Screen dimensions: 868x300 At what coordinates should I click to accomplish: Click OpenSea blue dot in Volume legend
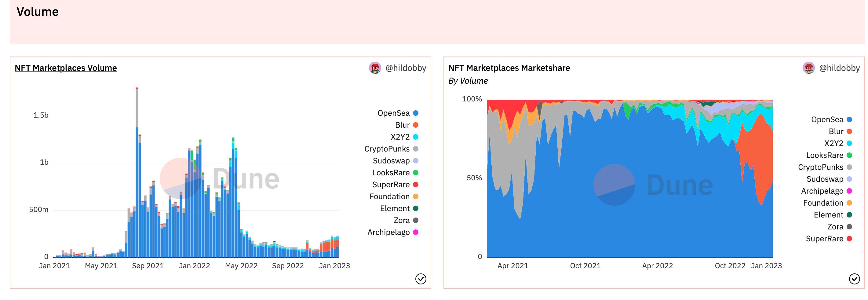(x=415, y=113)
